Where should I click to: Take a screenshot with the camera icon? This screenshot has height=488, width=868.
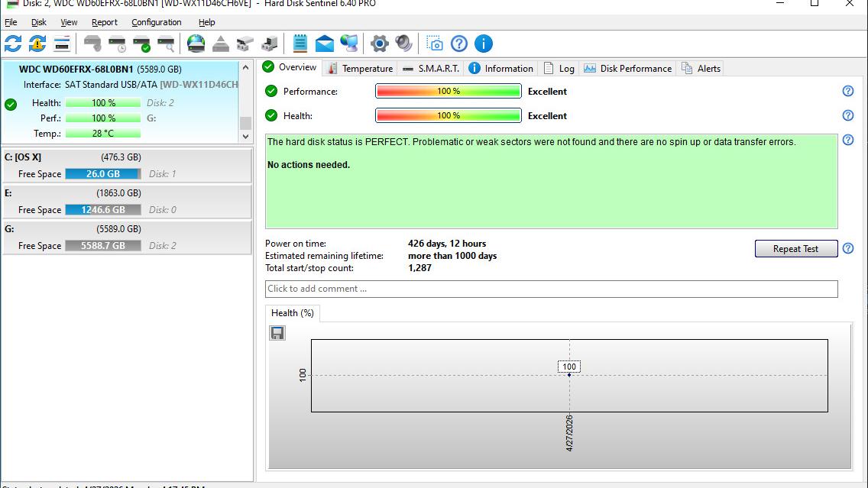pyautogui.click(x=435, y=44)
